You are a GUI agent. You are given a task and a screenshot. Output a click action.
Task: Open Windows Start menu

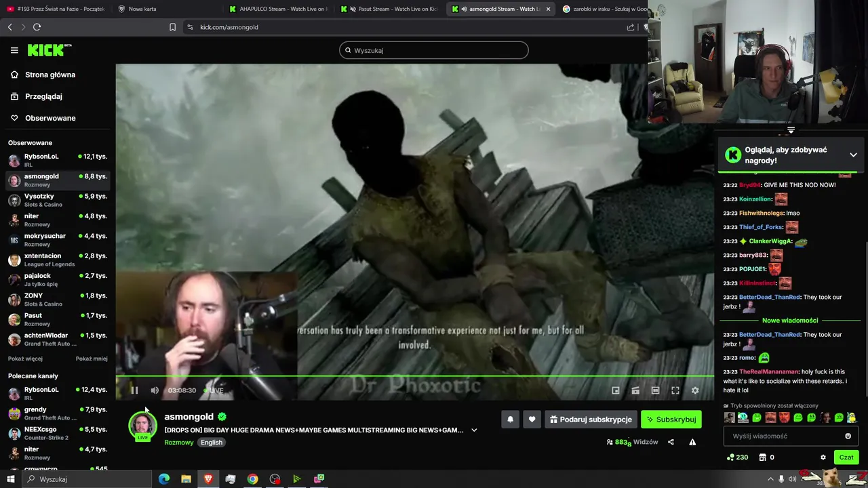[x=11, y=479]
